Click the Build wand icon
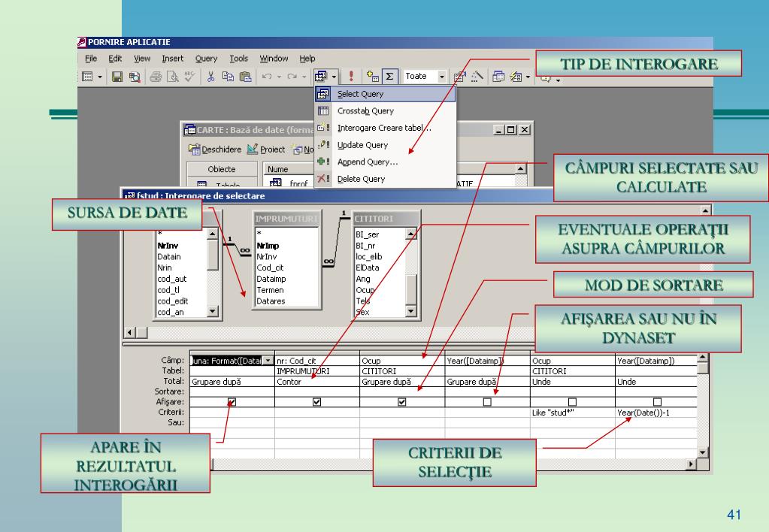 tap(477, 77)
